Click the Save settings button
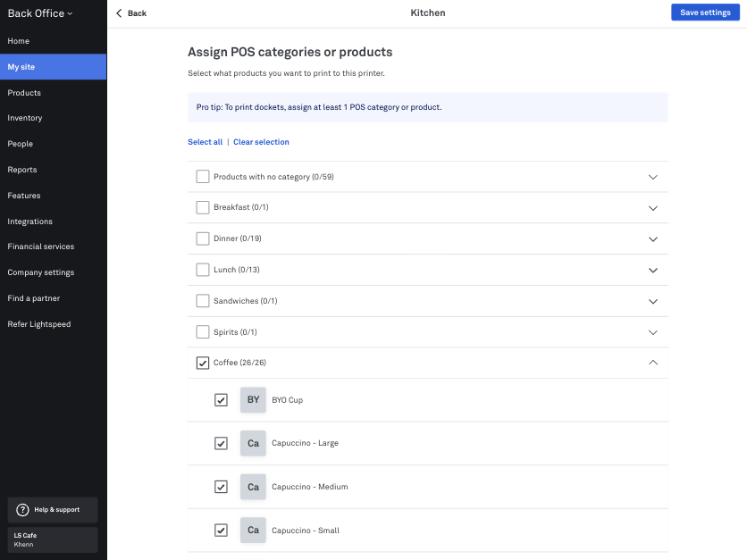This screenshot has height=560, width=747. pyautogui.click(x=705, y=13)
